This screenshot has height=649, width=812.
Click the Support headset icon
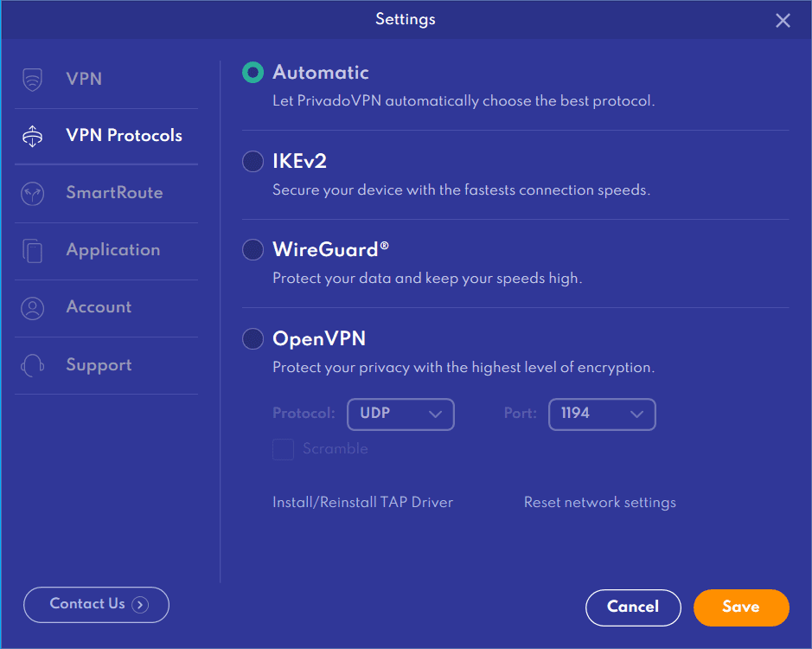point(32,365)
